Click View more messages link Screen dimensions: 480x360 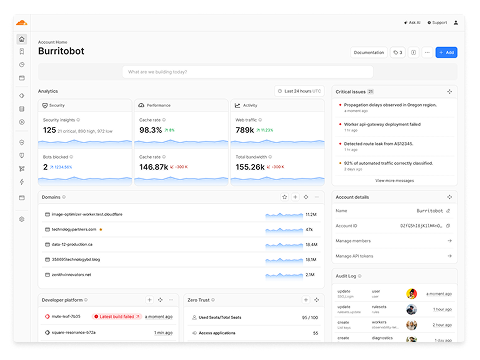(x=394, y=181)
